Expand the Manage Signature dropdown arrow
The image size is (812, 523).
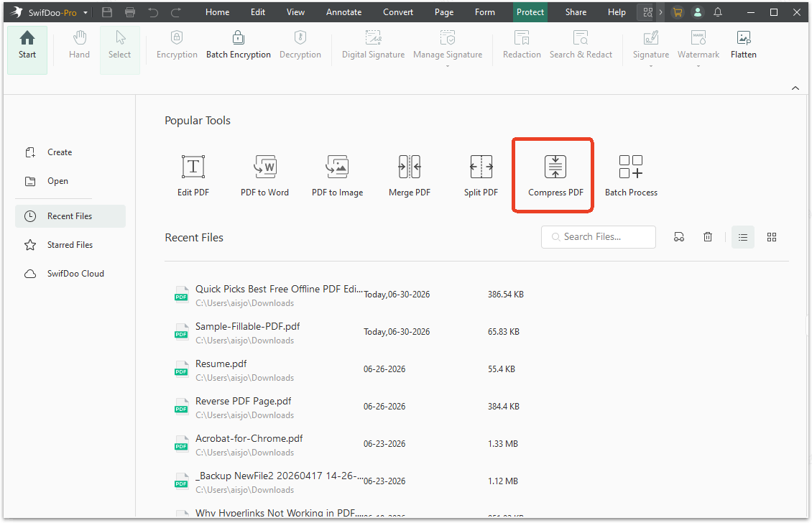tap(448, 66)
